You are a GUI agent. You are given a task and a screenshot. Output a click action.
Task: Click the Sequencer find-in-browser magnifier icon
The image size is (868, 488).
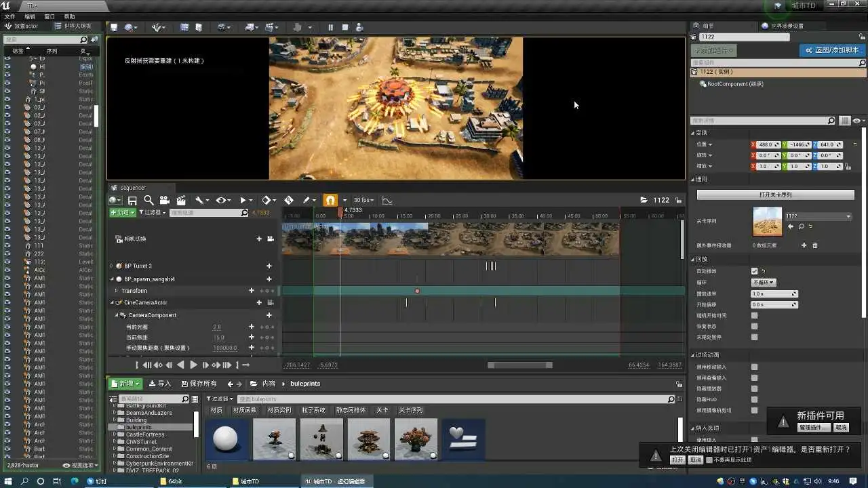tap(149, 201)
